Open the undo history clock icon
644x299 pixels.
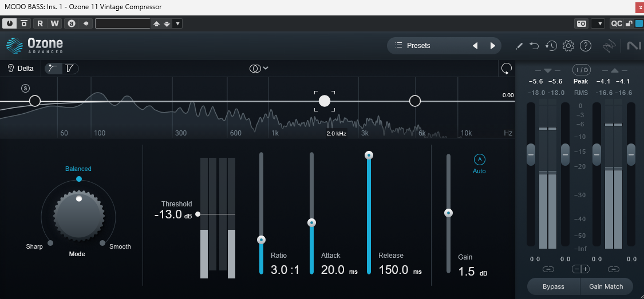click(551, 46)
